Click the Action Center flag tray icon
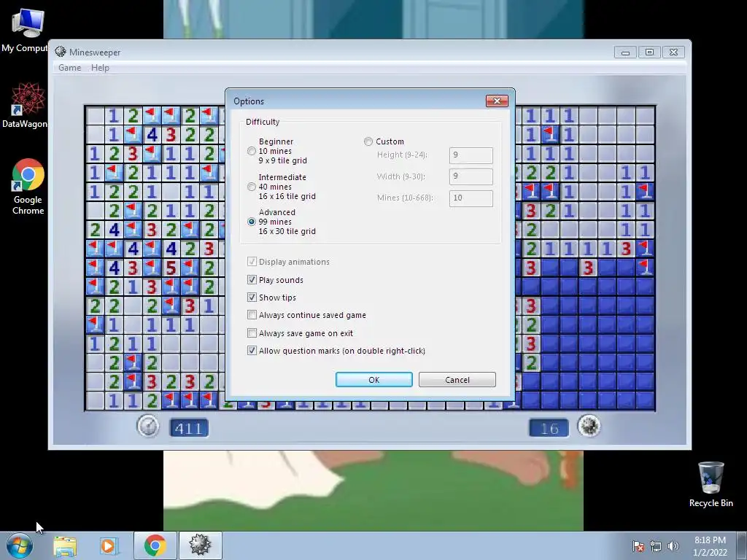The width and height of the screenshot is (747, 560). click(x=638, y=546)
